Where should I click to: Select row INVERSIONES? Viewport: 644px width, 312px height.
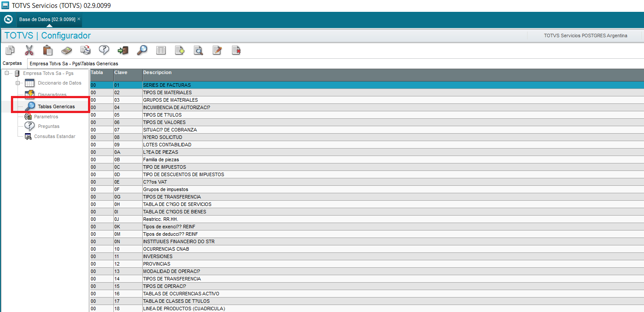coord(367,256)
